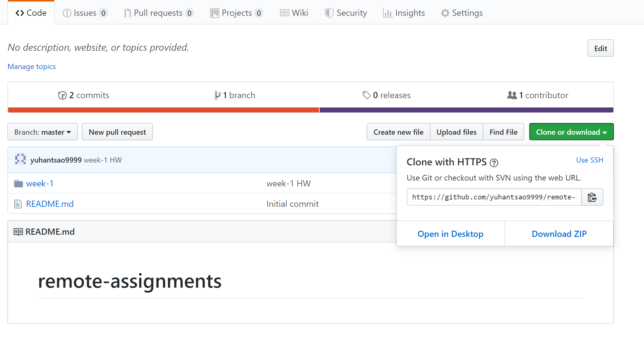Click the README.md file icon in list
This screenshot has width=644, height=340.
(18, 204)
